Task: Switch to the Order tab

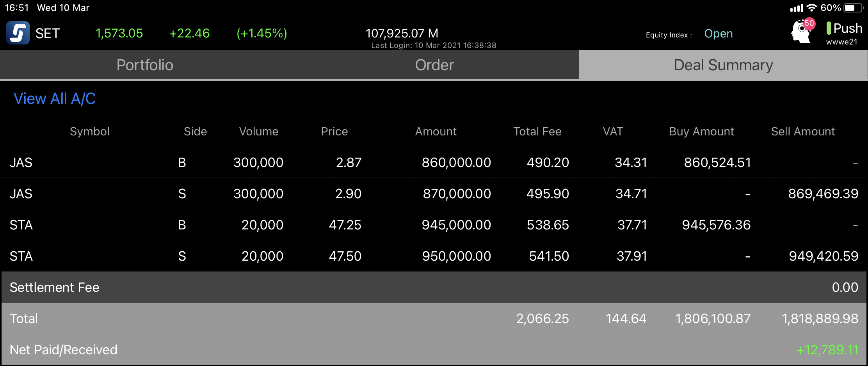Action: pos(434,65)
